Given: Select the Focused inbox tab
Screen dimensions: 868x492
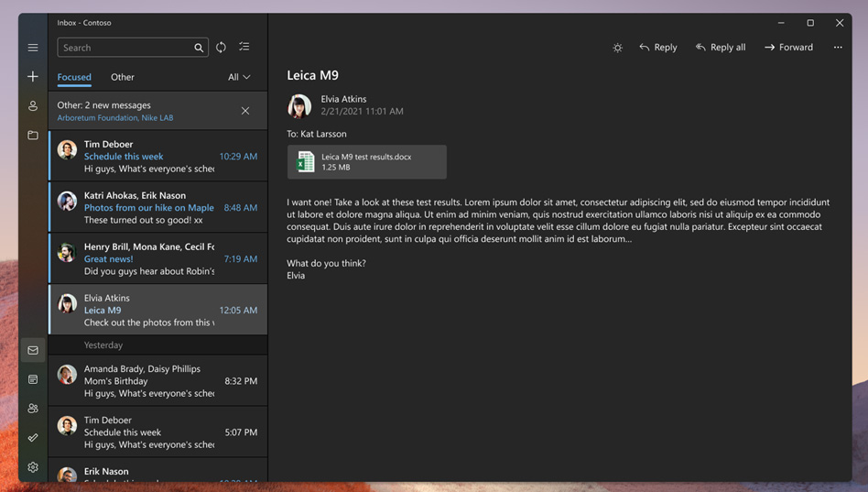Looking at the screenshot, I should click(74, 77).
